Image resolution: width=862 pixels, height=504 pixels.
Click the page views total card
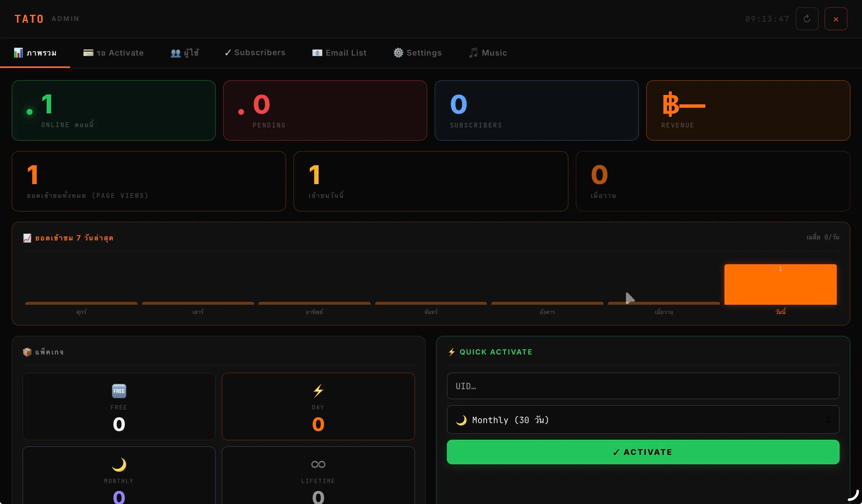[149, 181]
